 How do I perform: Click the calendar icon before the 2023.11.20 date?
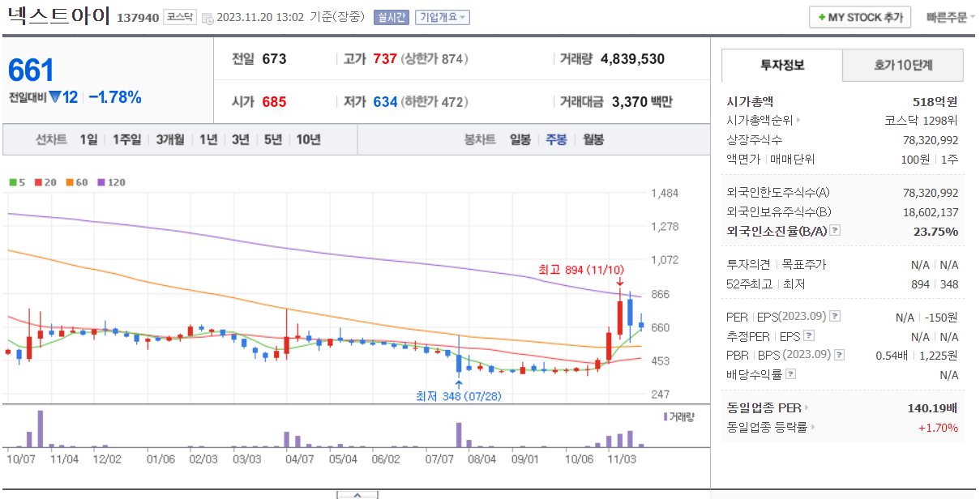[x=207, y=18]
